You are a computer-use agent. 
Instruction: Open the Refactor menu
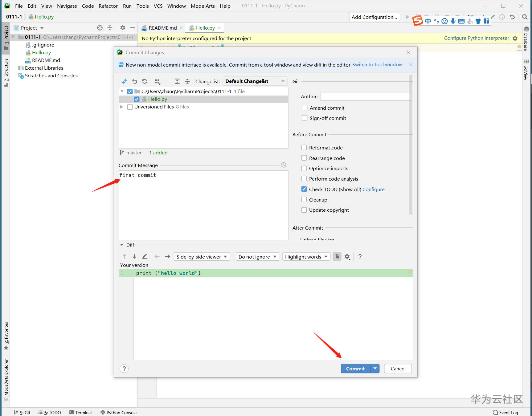coord(108,6)
